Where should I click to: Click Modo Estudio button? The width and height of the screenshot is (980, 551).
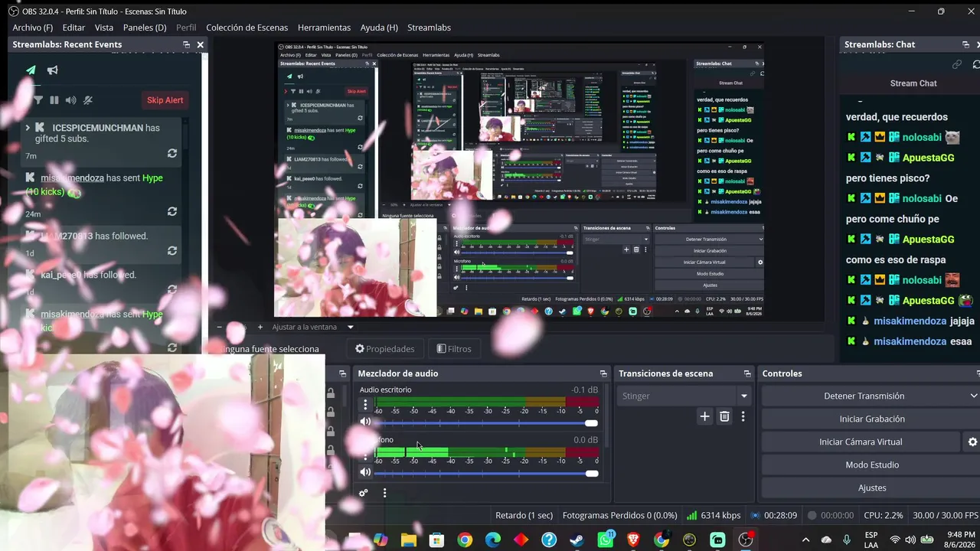pos(872,465)
